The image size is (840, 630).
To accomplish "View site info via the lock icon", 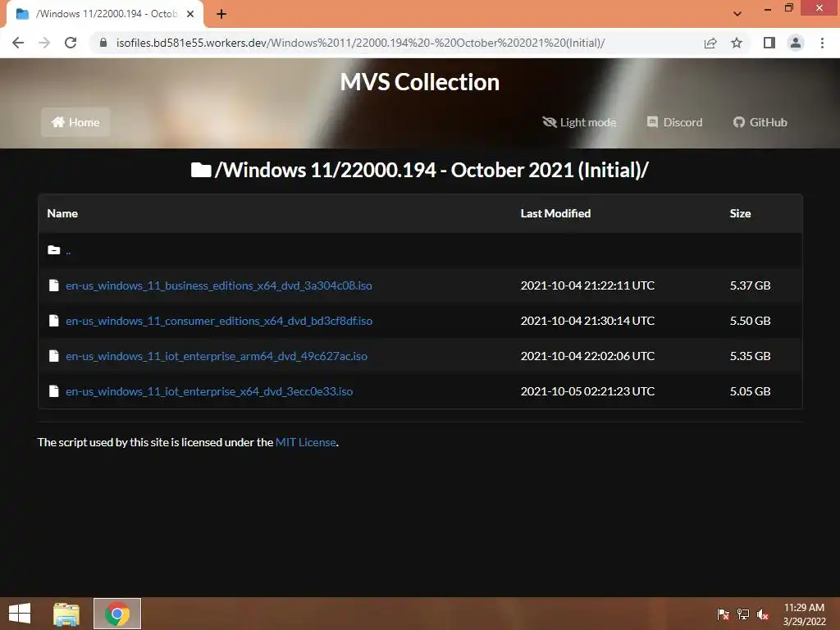I will pyautogui.click(x=103, y=43).
